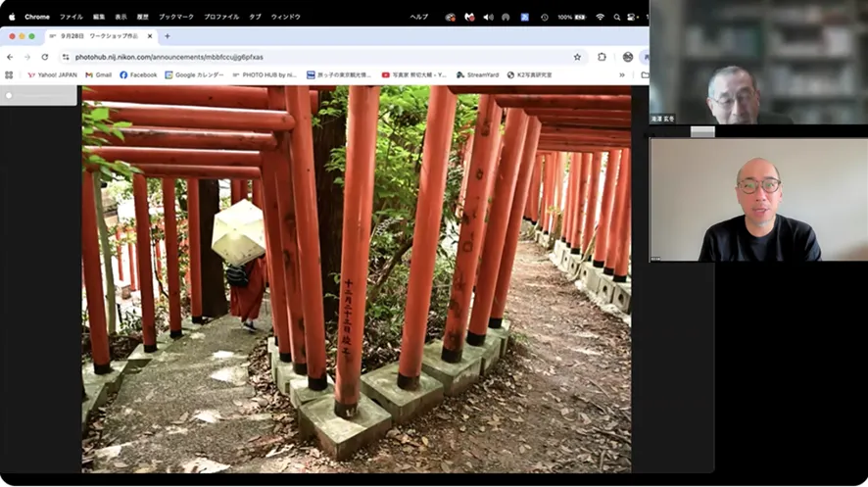Close the 9月28日 ワークショップ作品 tab

(150, 36)
